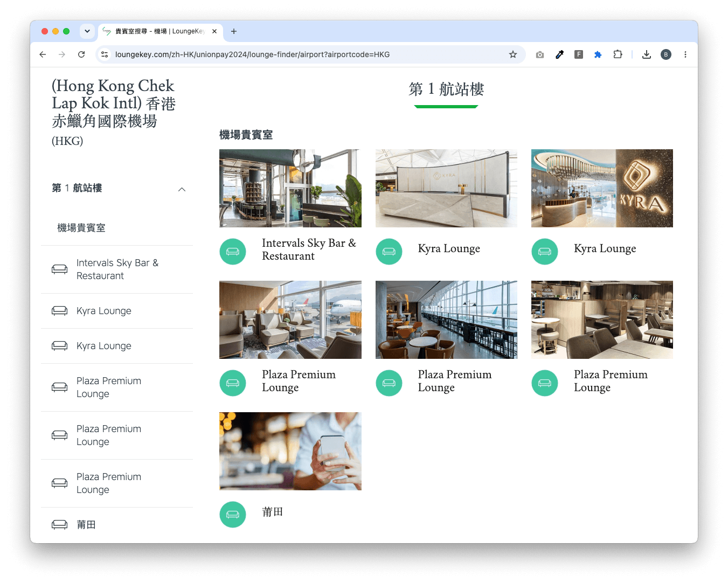Click the Hong Kong Chek Lap Kok airport title
Screen dimensions: 728x583
click(114, 103)
